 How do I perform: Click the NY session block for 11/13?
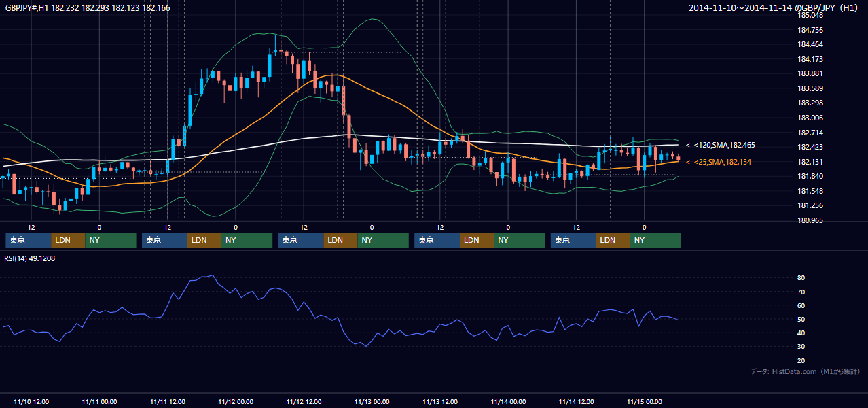click(x=519, y=240)
